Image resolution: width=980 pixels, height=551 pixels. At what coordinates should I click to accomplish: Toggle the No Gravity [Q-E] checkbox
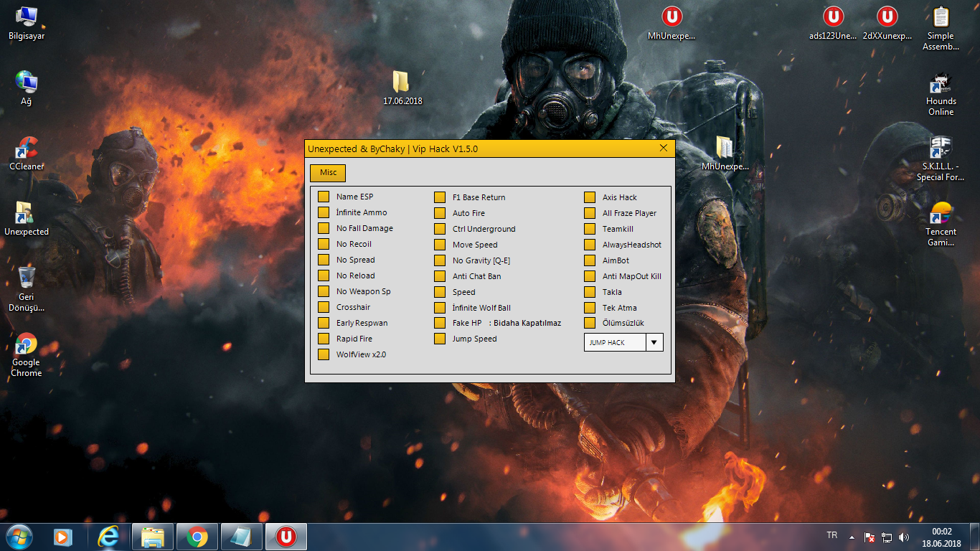click(x=440, y=260)
